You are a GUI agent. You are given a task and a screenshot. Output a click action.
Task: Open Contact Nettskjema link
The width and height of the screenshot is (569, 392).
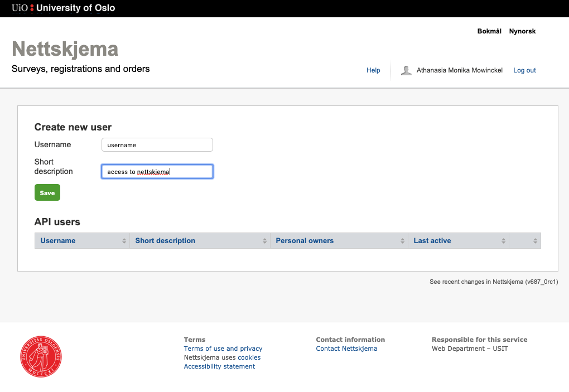pos(346,349)
